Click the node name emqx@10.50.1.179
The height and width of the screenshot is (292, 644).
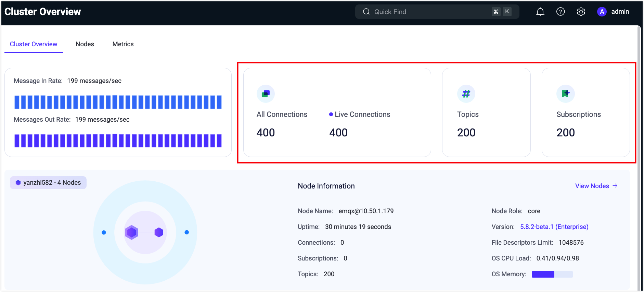366,211
